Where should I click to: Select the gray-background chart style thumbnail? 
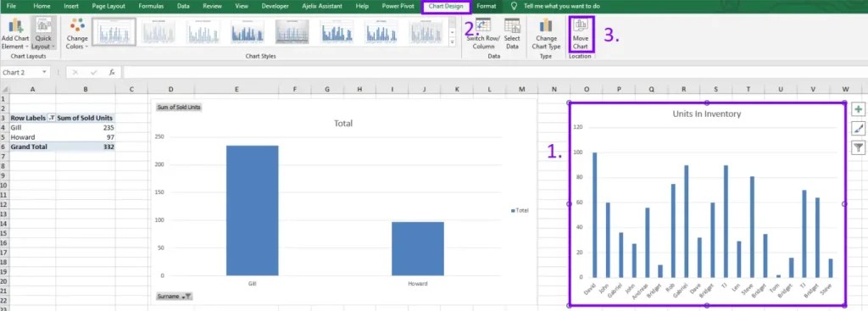(x=292, y=32)
